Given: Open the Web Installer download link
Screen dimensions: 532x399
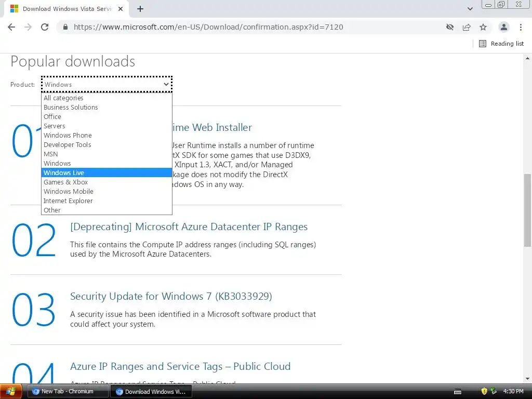Looking at the screenshot, I should pos(212,127).
